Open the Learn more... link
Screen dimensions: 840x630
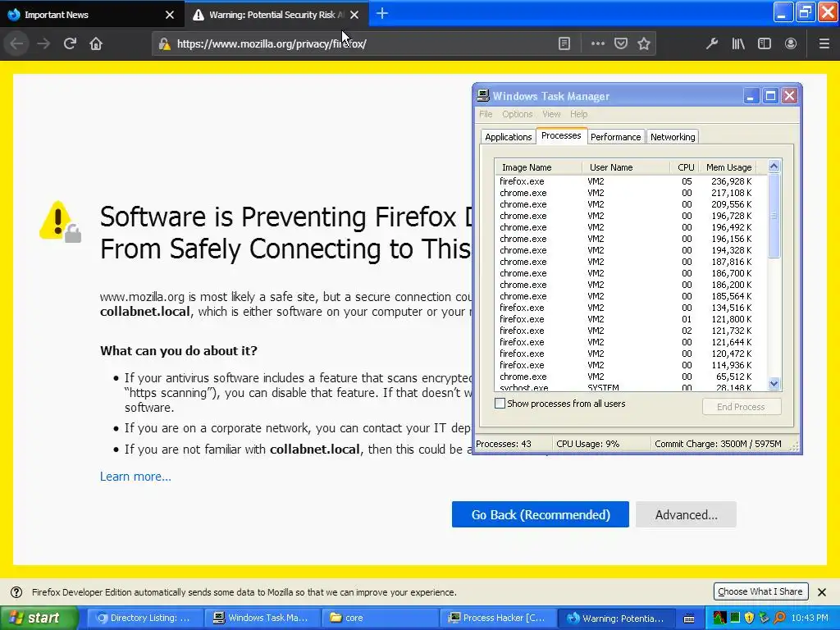(x=135, y=477)
